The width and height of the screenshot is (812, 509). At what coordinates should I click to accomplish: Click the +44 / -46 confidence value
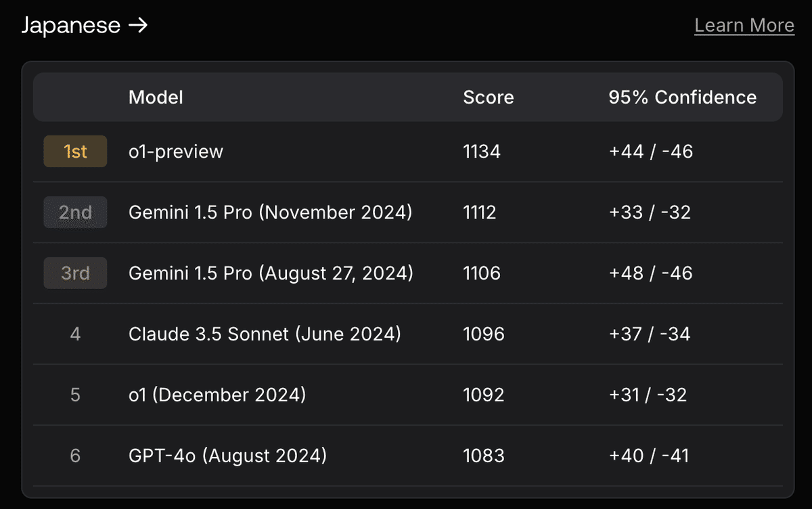click(x=651, y=152)
